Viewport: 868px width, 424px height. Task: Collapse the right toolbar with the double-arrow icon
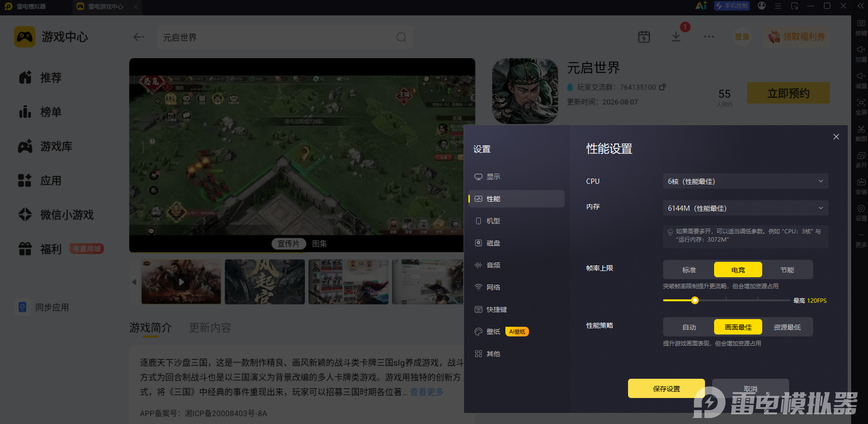click(860, 6)
